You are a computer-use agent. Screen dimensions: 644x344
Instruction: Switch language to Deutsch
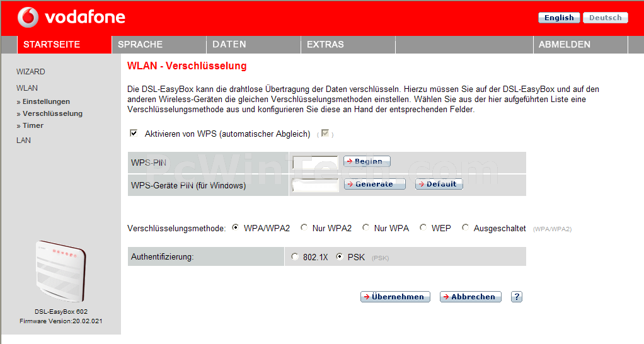(x=606, y=18)
